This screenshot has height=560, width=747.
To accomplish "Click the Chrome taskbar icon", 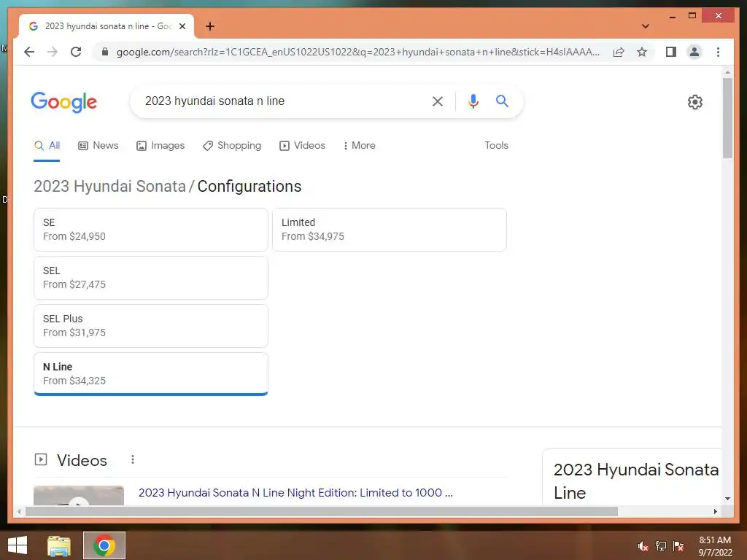I will point(104,545).
